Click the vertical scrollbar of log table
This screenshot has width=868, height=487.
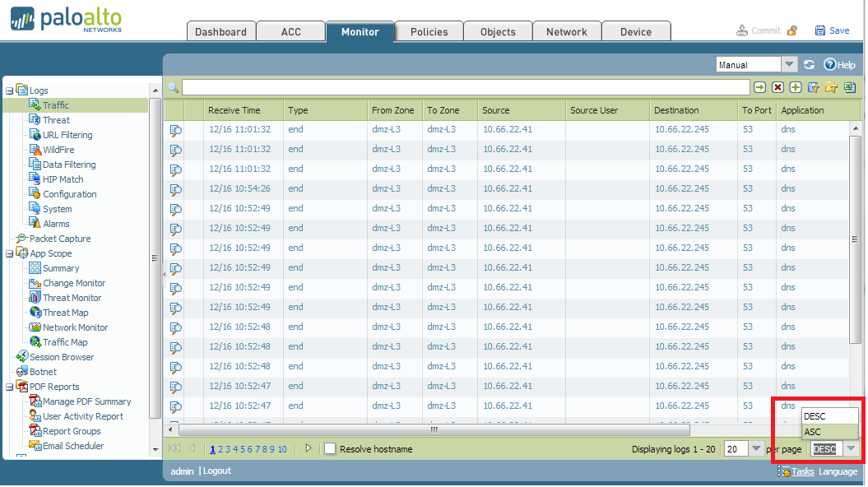point(855,239)
